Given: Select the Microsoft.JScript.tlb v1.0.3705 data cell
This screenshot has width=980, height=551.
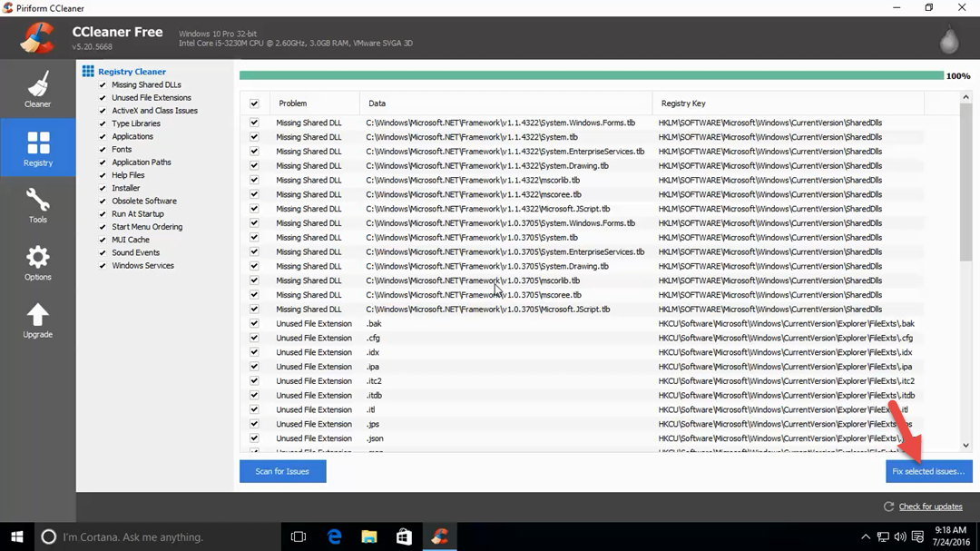Looking at the screenshot, I should coord(488,309).
